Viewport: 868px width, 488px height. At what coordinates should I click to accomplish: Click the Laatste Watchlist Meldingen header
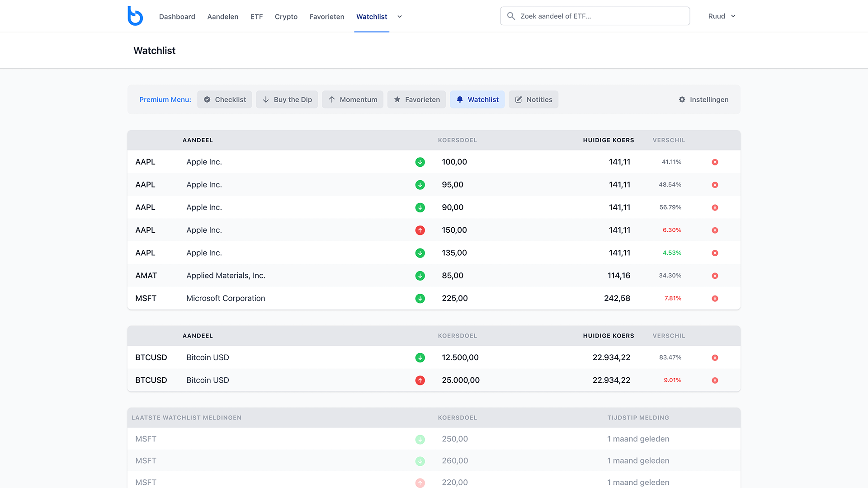pyautogui.click(x=186, y=418)
